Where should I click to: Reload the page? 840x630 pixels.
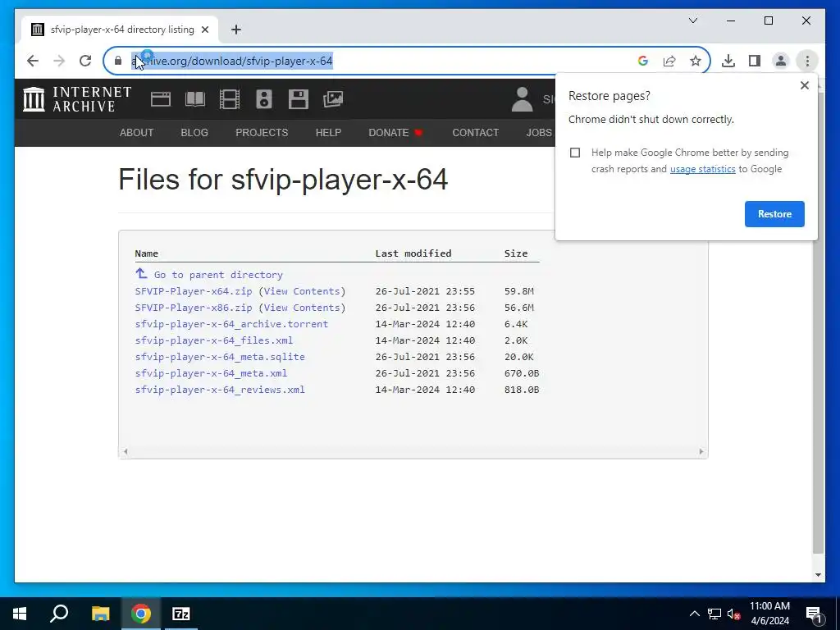click(x=85, y=61)
